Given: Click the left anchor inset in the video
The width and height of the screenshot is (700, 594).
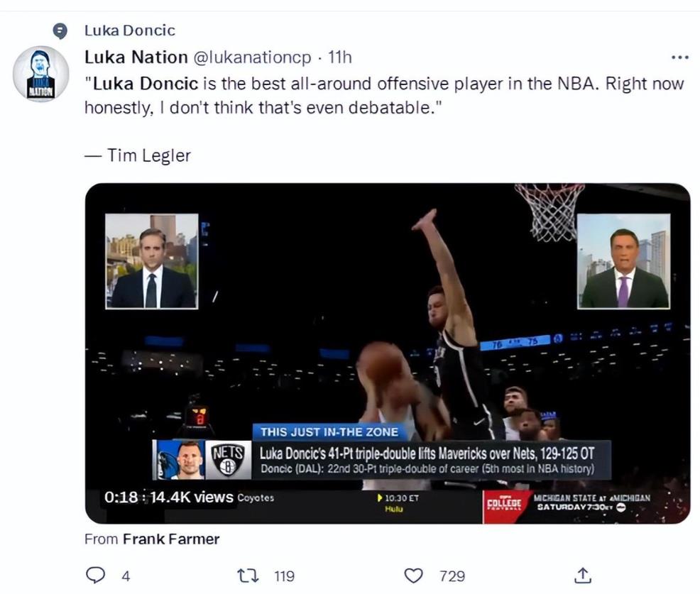Looking at the screenshot, I should coord(152,261).
